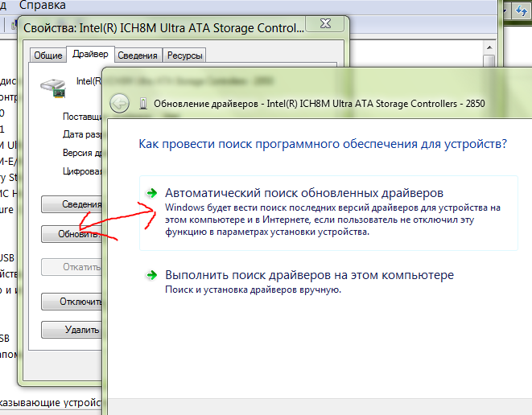532x415 pixels.
Task: Click the scrollbar up arrow in Device Manager
Action: tap(489, 47)
